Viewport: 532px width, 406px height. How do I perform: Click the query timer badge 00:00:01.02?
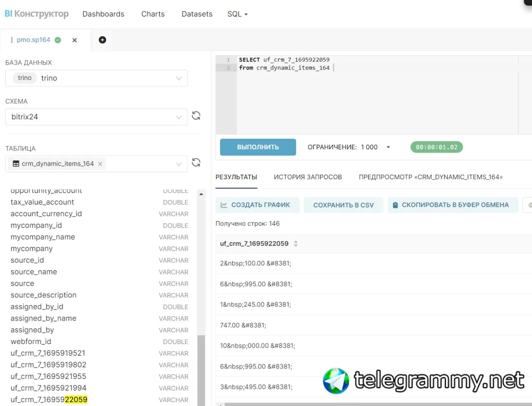pos(436,147)
